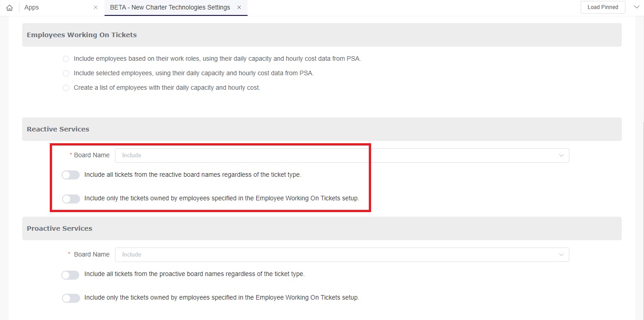This screenshot has height=320, width=644.
Task: Toggle reactive tickets owned by specified employees
Action: (x=71, y=199)
